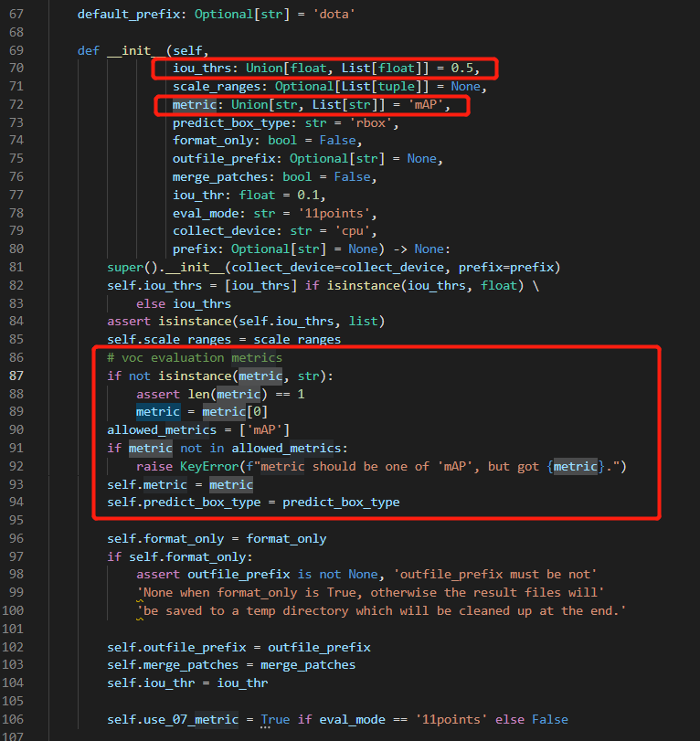Click 'True' on line 106
The height and width of the screenshot is (741, 700).
(275, 720)
